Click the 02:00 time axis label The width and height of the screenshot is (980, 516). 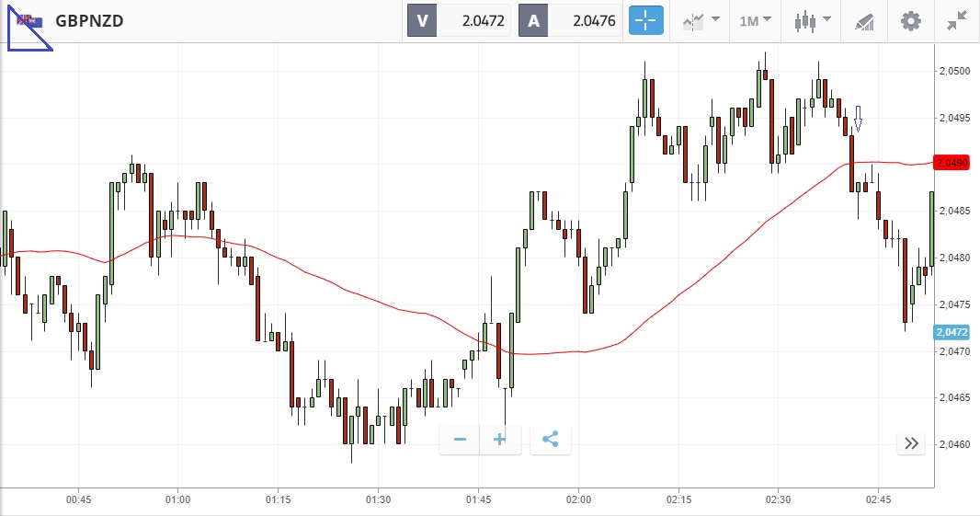click(578, 499)
